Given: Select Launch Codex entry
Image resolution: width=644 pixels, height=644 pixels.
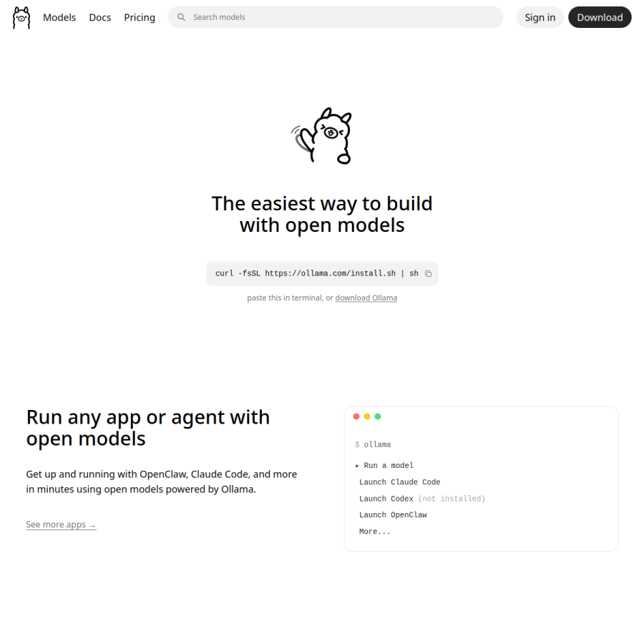Looking at the screenshot, I should pos(422,499).
